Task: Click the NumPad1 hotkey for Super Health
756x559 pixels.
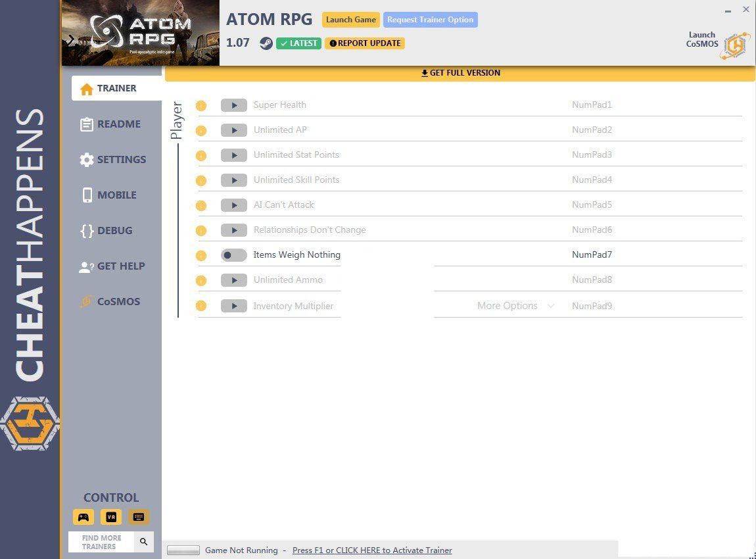Action: (592, 105)
